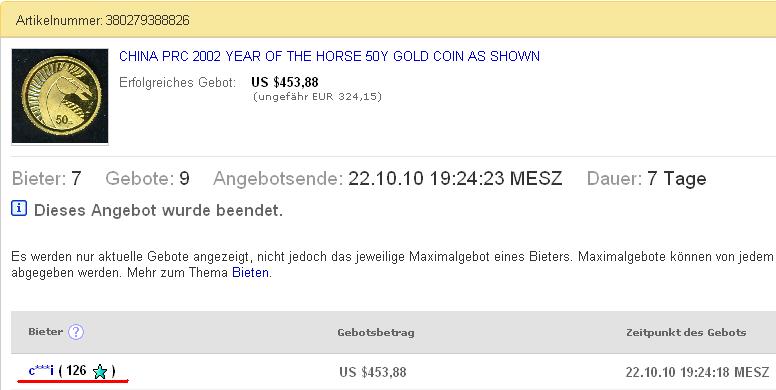Click the Zeitpunkt des Gebots column header
The image size is (776, 390).
[686, 333]
